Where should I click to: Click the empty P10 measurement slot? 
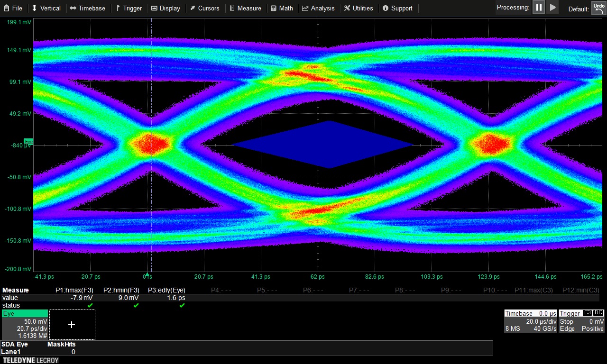click(495, 290)
